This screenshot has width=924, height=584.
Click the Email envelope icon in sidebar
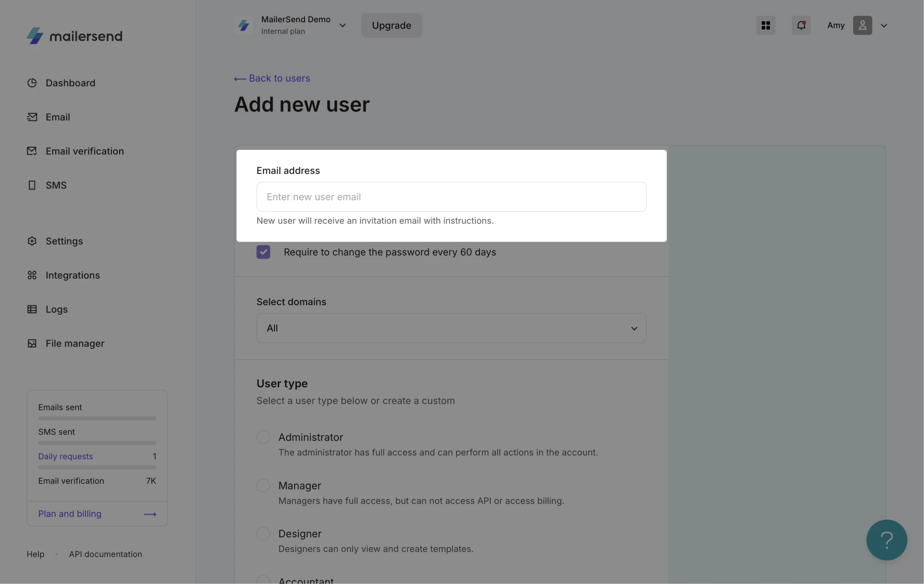tap(32, 117)
